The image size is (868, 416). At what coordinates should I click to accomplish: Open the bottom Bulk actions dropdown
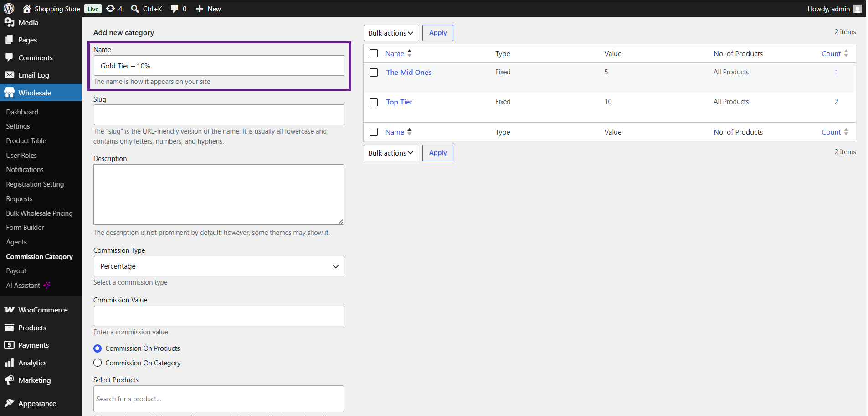tap(391, 153)
